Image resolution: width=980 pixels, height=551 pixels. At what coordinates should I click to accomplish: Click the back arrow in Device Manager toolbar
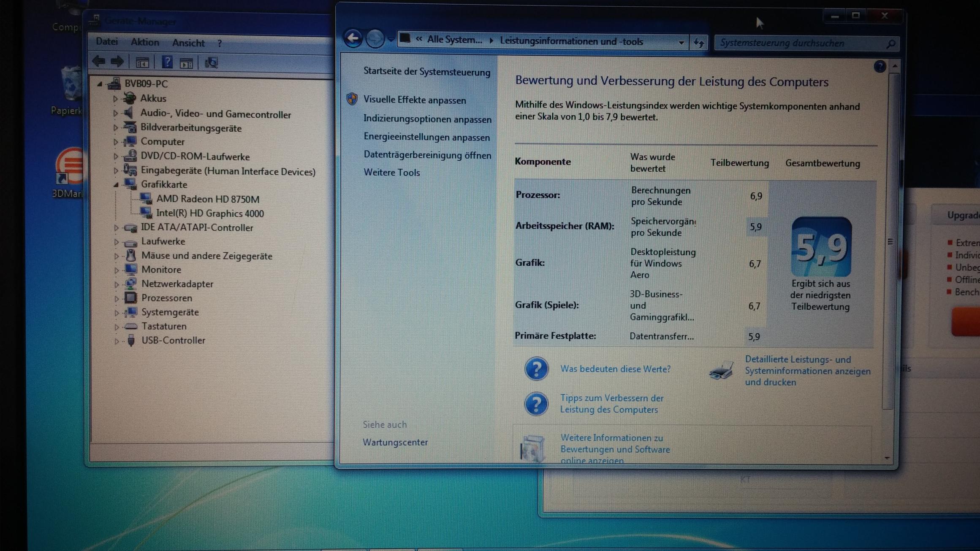click(99, 62)
